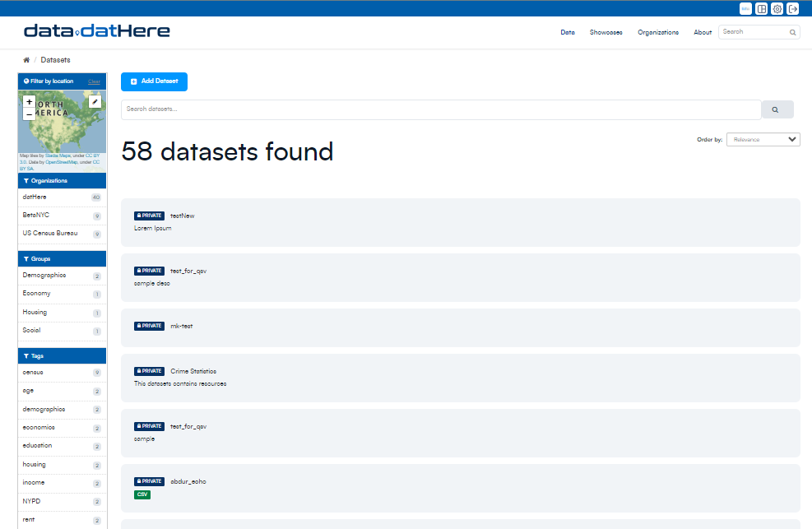The width and height of the screenshot is (812, 529).
Task: Open the Crime Statistics dataset link
Action: point(193,371)
